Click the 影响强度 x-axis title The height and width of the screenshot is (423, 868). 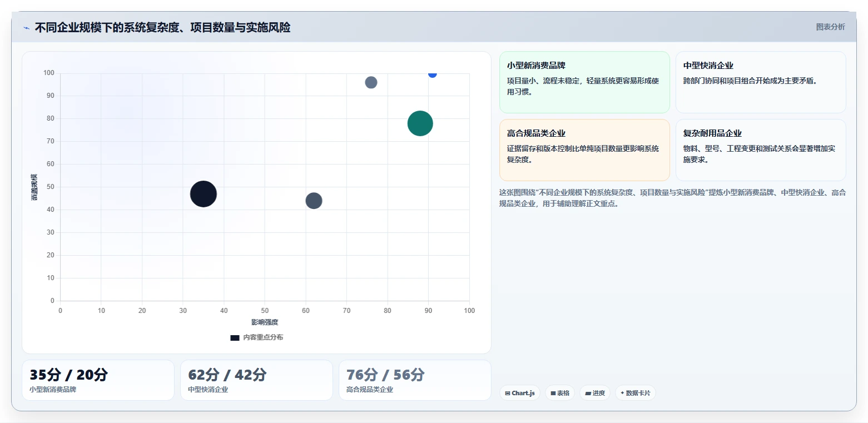click(265, 322)
